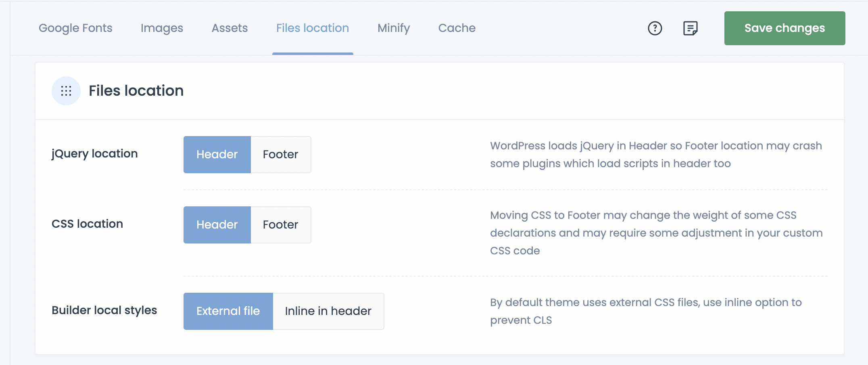This screenshot has width=868, height=365.
Task: Click the prevent CLS description text
Action: tap(646, 311)
